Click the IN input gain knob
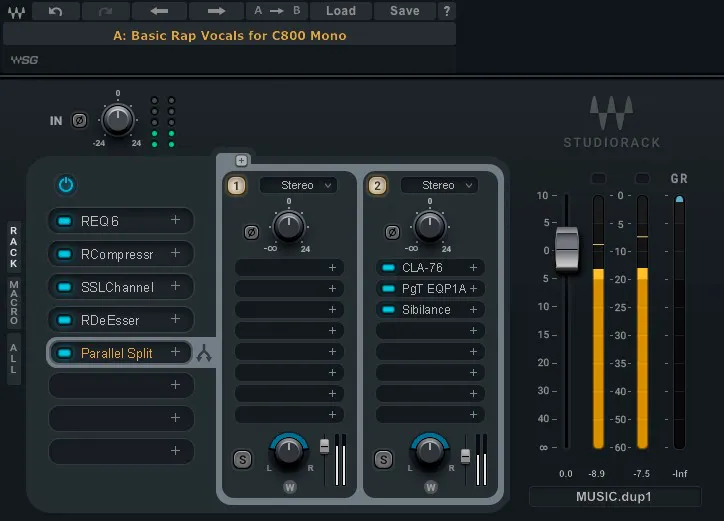The height and width of the screenshot is (521, 724). click(x=118, y=119)
